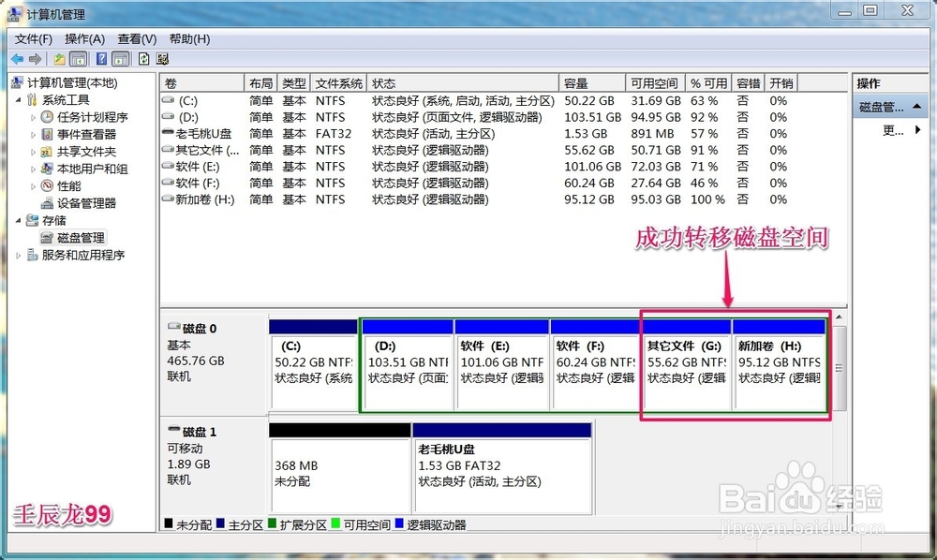
Task: Select the (C:) partition block on disk 0
Action: click(313, 365)
